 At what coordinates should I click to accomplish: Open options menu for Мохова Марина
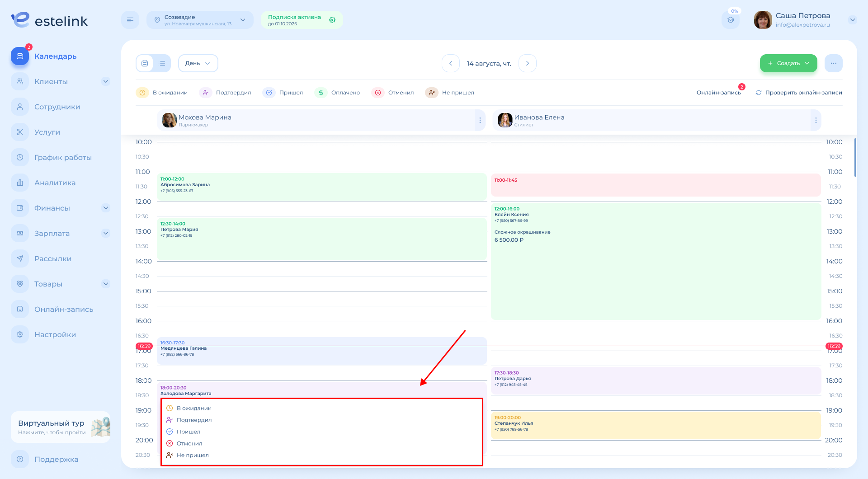(x=480, y=121)
